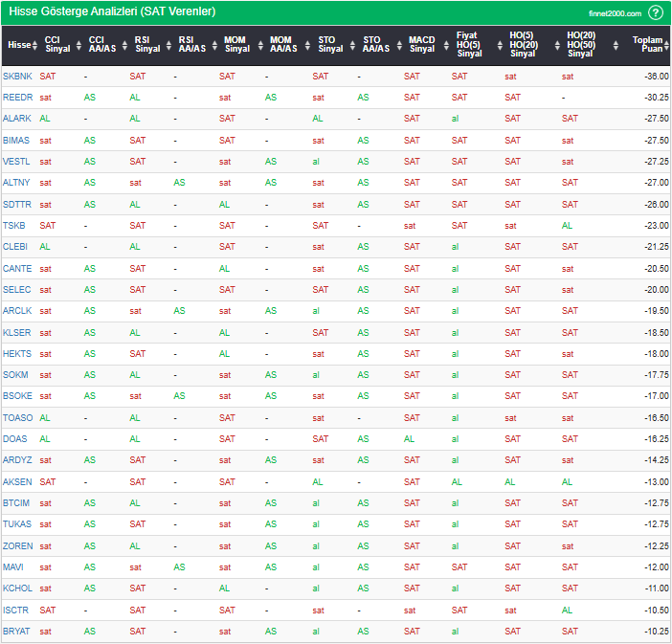
Task: Open the MAVI stock link
Action: (13, 567)
